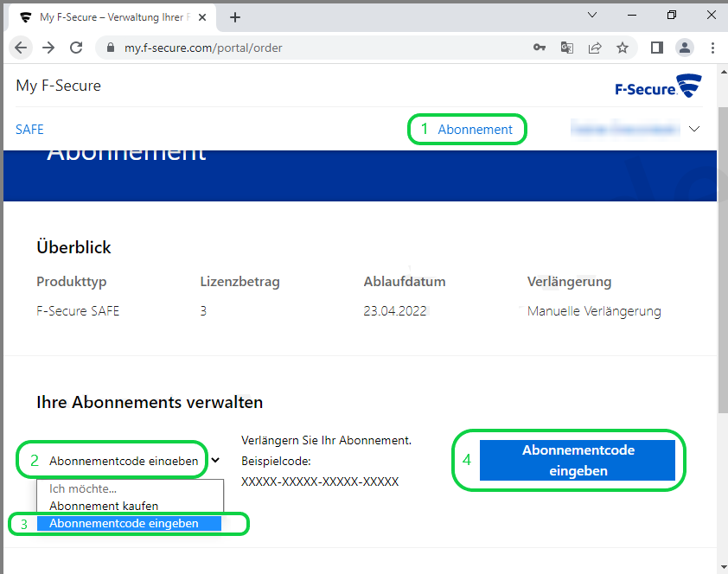Open the tab search chevron
The image size is (728, 574).
pyautogui.click(x=592, y=15)
